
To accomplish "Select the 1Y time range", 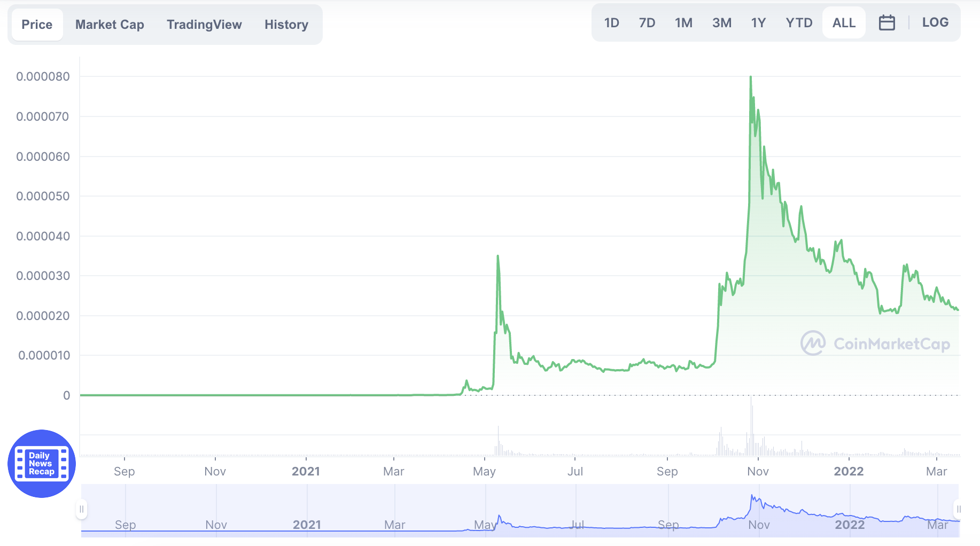I will pyautogui.click(x=758, y=22).
